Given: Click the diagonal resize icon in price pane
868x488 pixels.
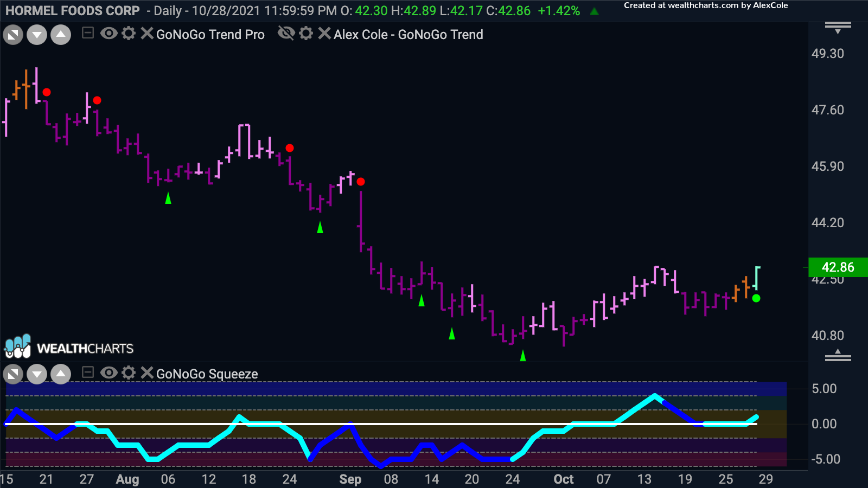Looking at the screenshot, I should pos(13,35).
